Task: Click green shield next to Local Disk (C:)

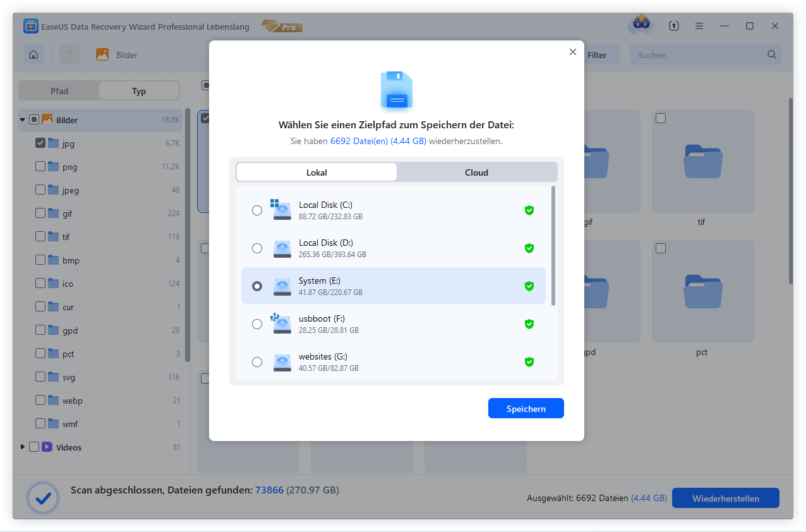Action: (529, 210)
